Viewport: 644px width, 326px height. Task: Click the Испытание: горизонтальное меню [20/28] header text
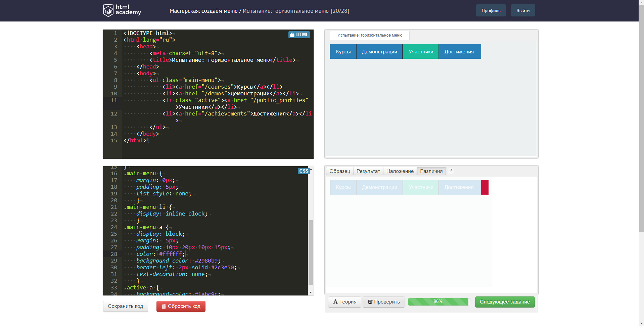tap(296, 11)
